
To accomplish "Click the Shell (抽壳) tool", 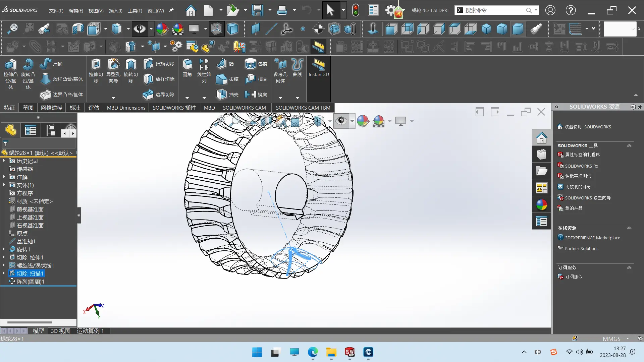I will coord(227,95).
